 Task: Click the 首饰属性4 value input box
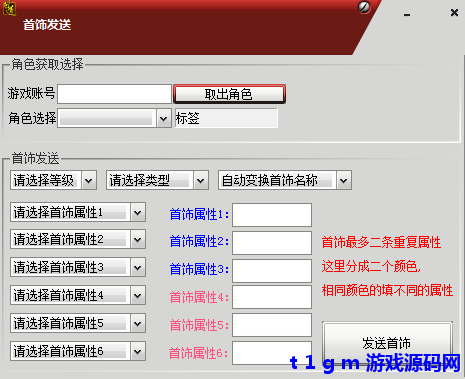[272, 297]
